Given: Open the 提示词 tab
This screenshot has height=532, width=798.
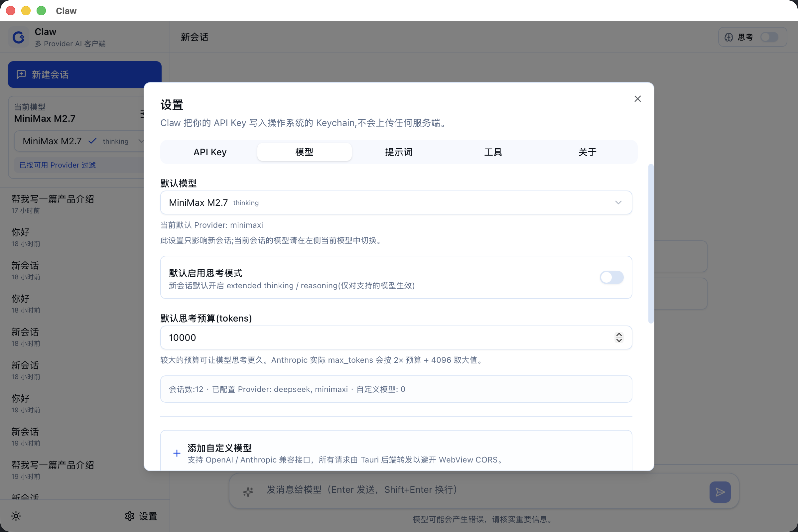Looking at the screenshot, I should pos(399,152).
